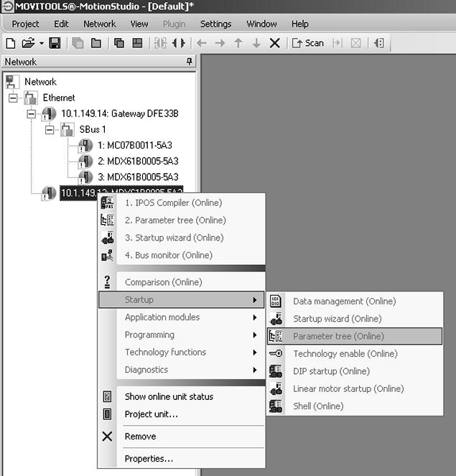Screen dimensions: 456x476
Task: Choose 1. IPOS Compiler (Online)
Action: (x=173, y=202)
